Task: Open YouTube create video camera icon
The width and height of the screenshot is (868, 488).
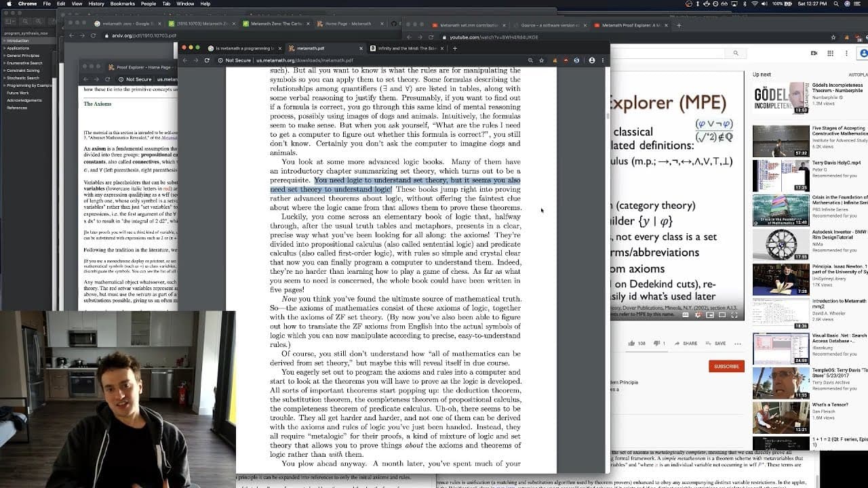Action: pyautogui.click(x=814, y=53)
